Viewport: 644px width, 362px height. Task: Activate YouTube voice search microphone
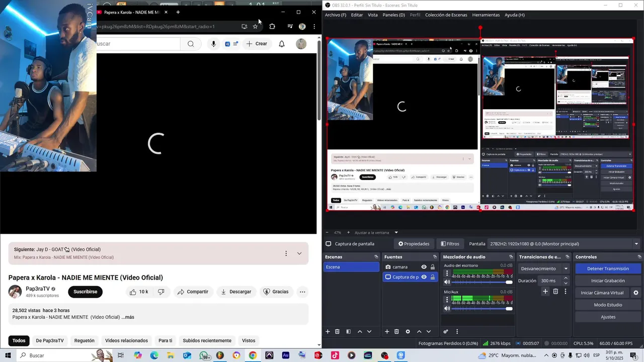coord(214,44)
